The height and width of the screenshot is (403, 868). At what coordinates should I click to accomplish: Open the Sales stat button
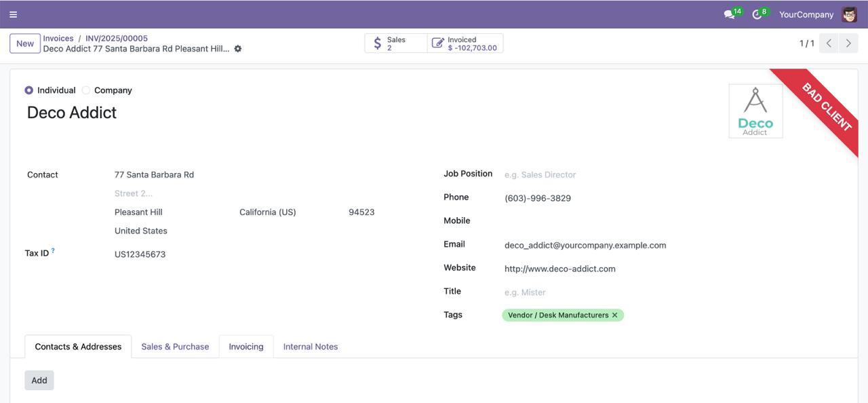tap(396, 43)
